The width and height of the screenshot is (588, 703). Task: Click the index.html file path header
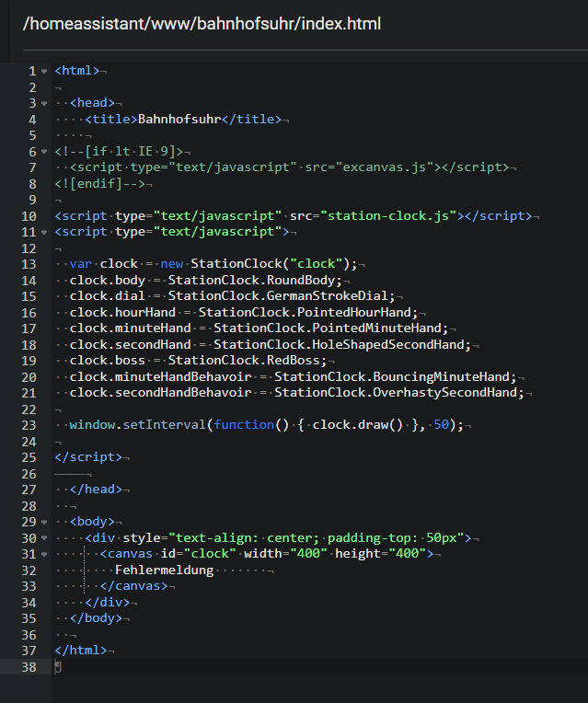[x=202, y=24]
